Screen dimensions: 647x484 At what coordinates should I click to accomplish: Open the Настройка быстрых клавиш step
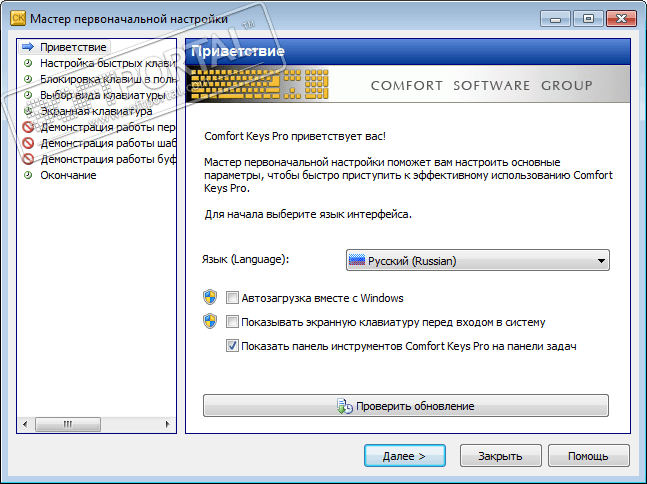tap(108, 63)
